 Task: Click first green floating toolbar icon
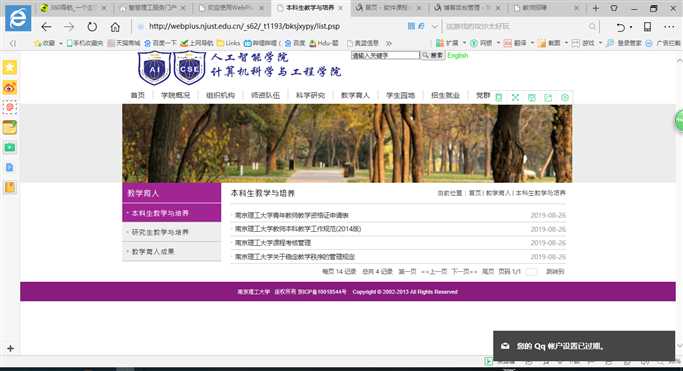click(499, 98)
